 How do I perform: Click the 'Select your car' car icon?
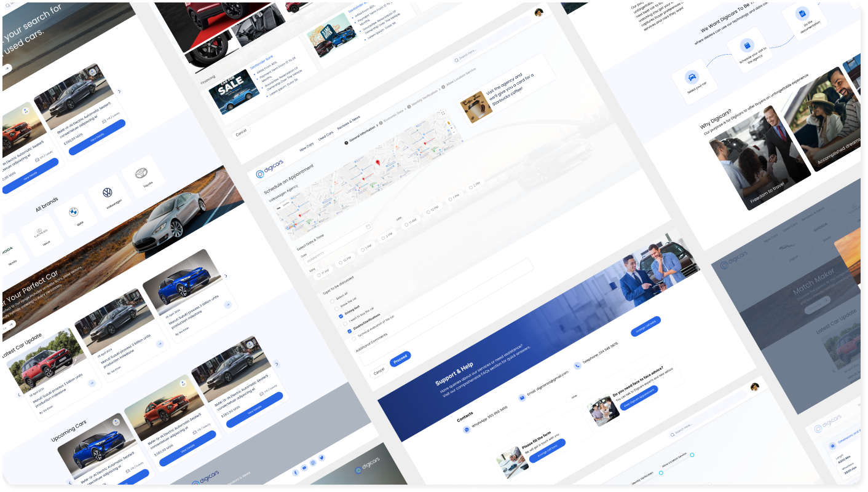tap(692, 77)
